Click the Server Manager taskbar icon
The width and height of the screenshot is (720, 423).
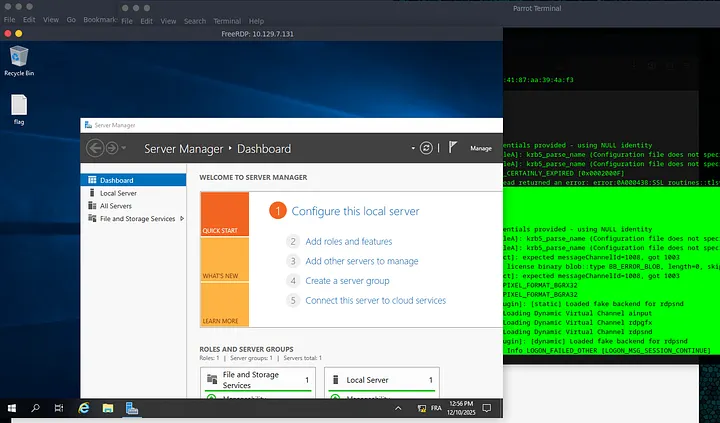(132, 408)
